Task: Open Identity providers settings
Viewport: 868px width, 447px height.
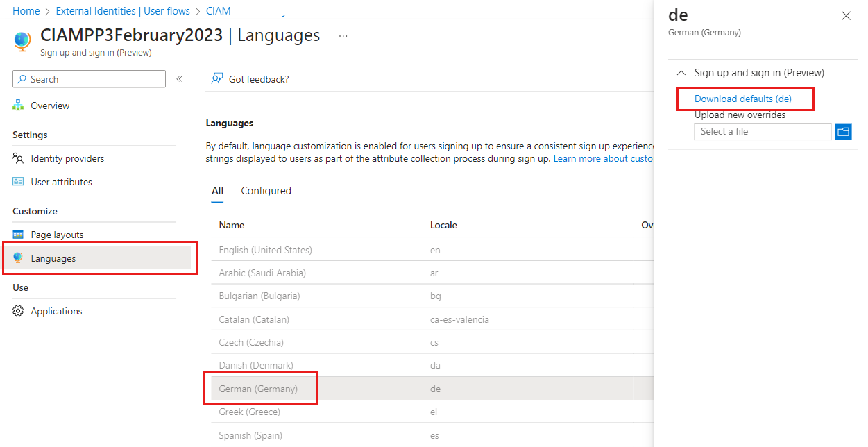Action: click(67, 158)
